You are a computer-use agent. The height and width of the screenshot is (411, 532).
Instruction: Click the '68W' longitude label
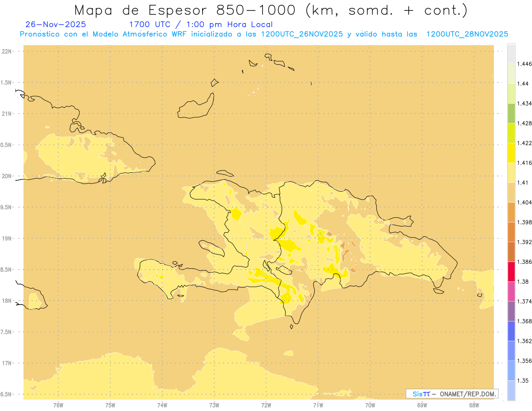coord(474,405)
